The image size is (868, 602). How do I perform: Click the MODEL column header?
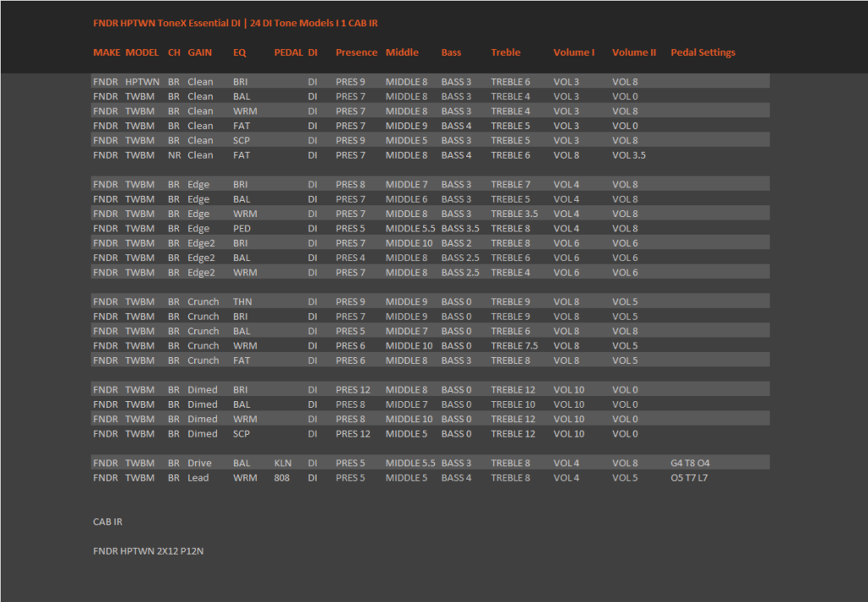142,53
